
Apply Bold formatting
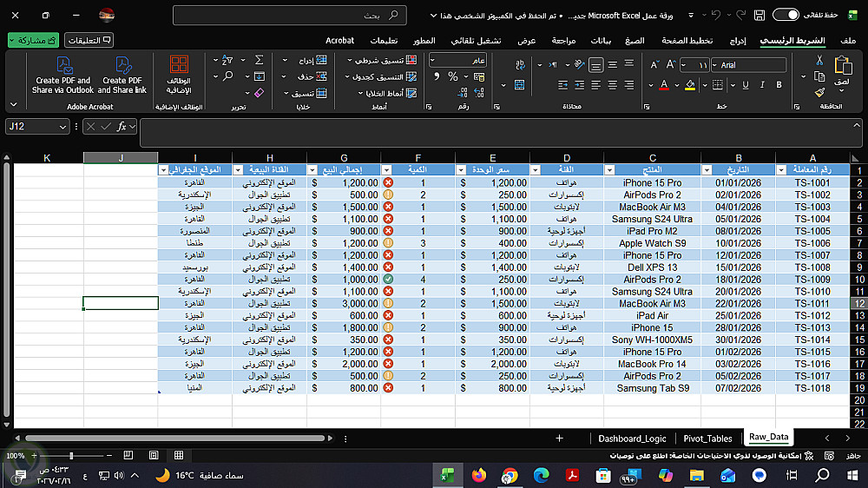point(779,85)
